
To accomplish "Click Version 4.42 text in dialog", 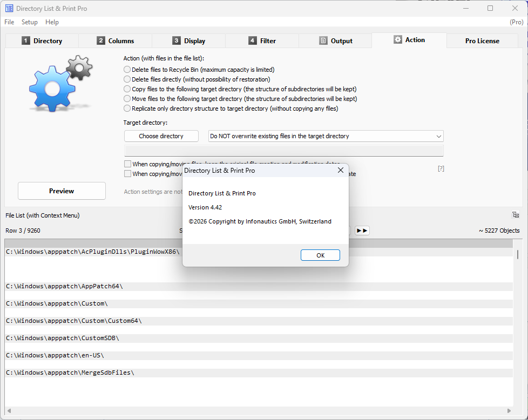I will click(205, 207).
